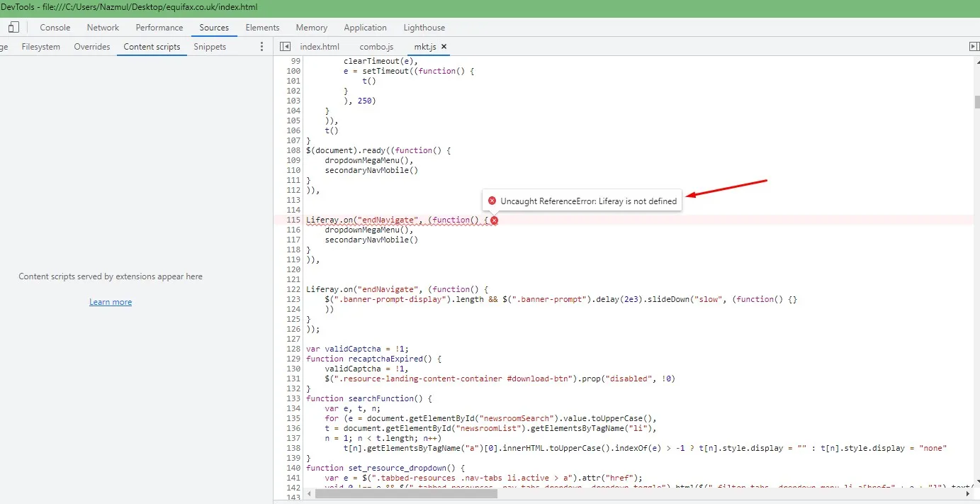Open the Console panel tab
Viewport: 980px width, 504px height.
tap(55, 28)
